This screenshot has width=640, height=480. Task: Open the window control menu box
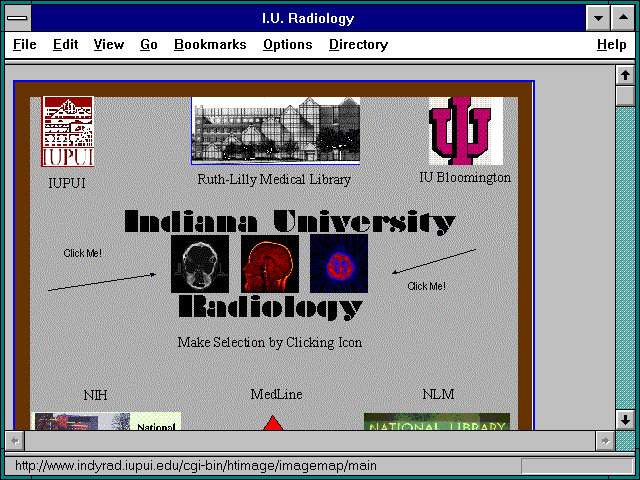[18, 18]
